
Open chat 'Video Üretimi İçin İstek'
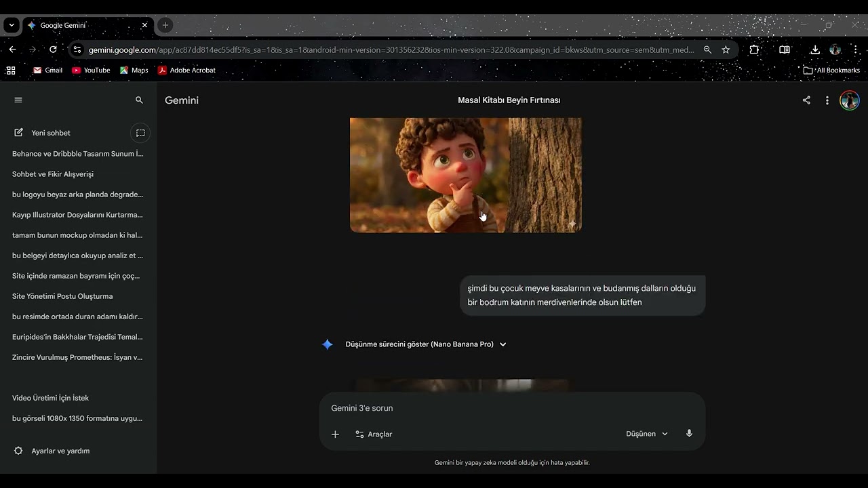point(50,398)
